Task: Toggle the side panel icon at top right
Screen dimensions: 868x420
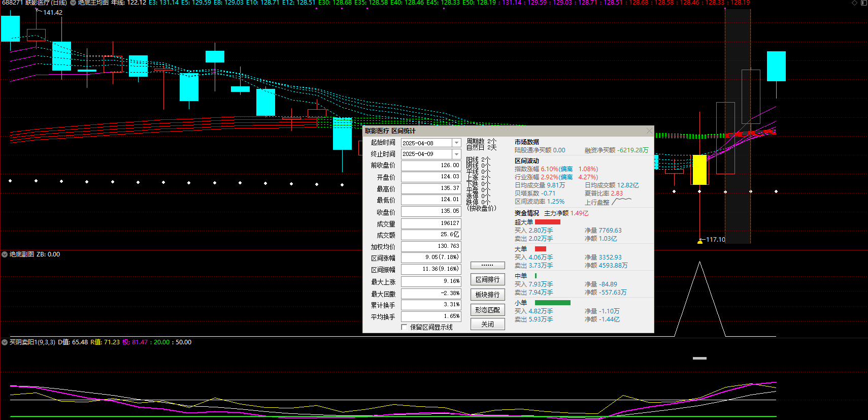Action: (863, 3)
